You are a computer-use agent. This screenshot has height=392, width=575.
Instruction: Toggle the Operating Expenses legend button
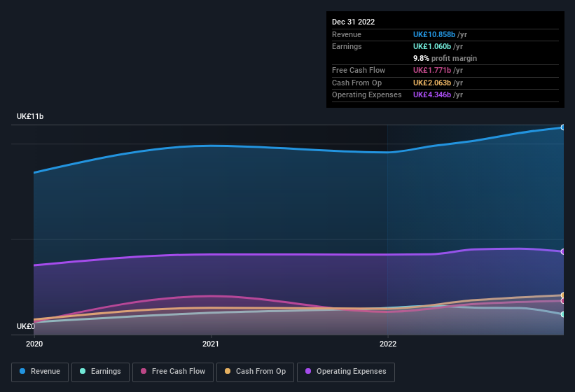tap(346, 372)
